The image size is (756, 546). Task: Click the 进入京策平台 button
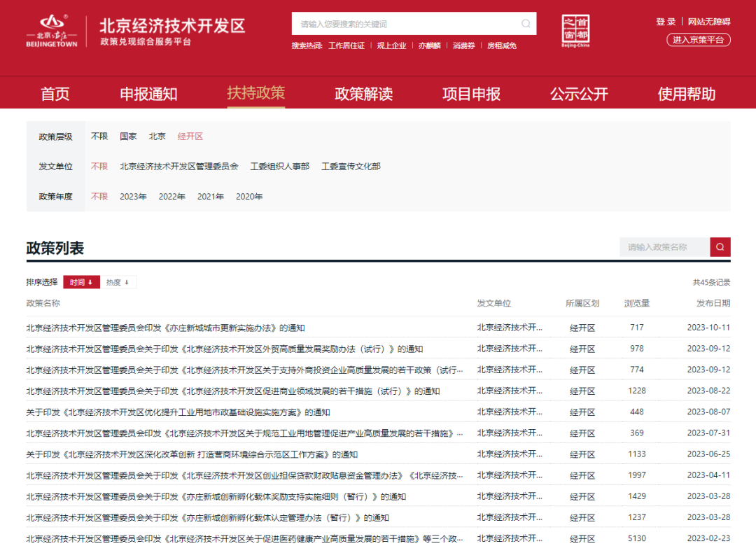(x=698, y=40)
